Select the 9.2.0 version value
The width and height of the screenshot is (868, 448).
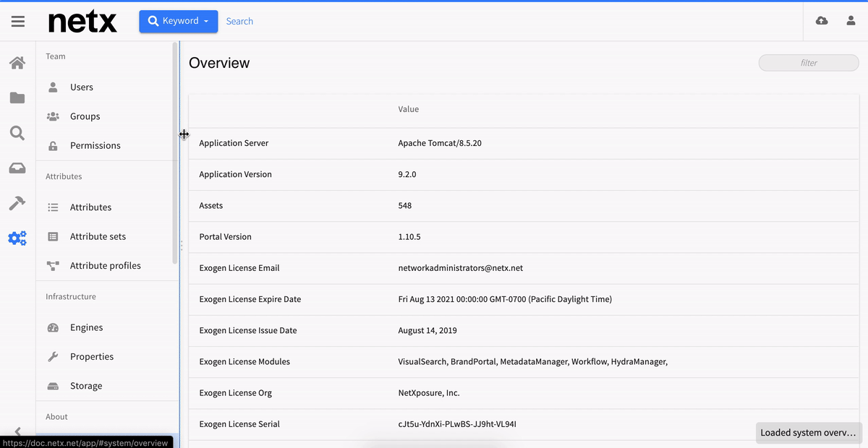407,174
